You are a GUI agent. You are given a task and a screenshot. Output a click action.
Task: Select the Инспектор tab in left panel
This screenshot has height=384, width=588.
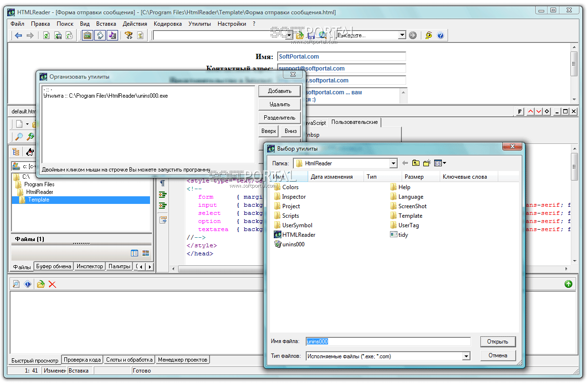pyautogui.click(x=90, y=266)
